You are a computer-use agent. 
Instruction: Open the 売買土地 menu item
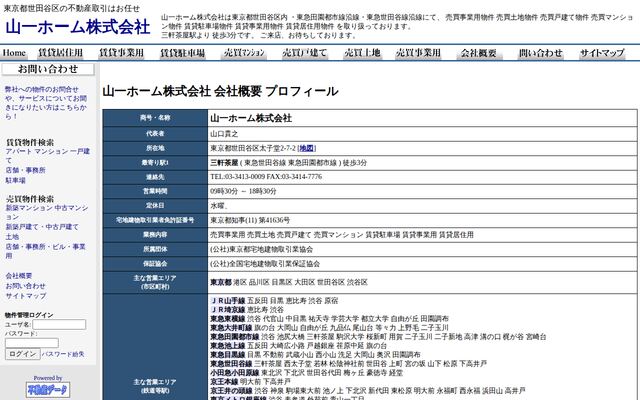pyautogui.click(x=362, y=53)
